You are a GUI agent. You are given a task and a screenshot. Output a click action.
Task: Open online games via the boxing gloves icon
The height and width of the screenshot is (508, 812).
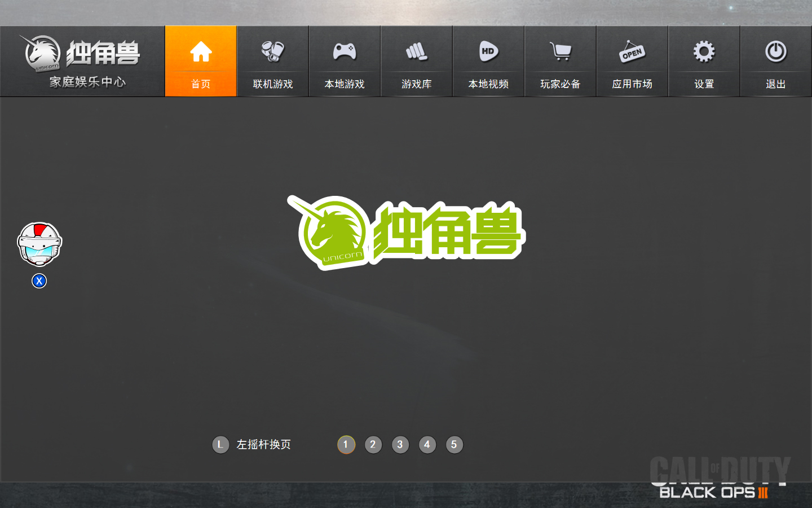272,51
